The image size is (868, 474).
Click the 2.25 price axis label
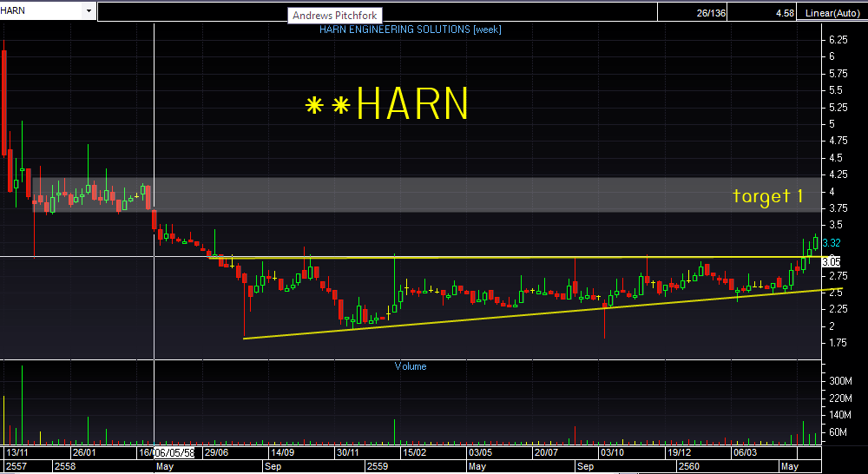[838, 309]
